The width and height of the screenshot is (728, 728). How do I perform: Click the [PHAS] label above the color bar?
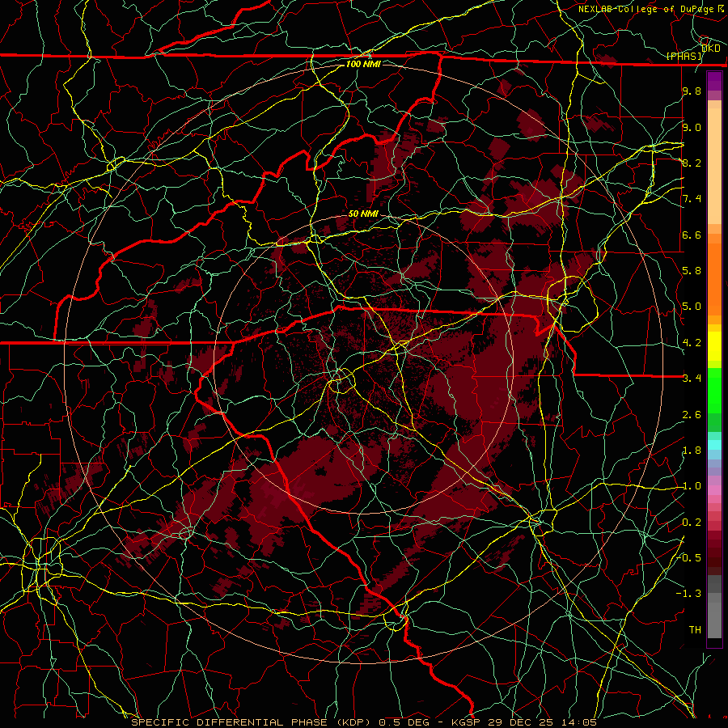(684, 57)
